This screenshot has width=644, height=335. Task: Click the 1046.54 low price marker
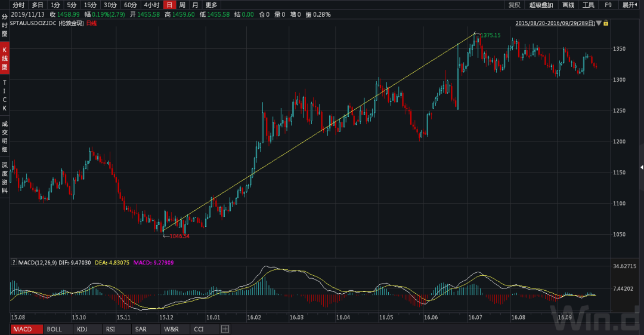coord(179,236)
